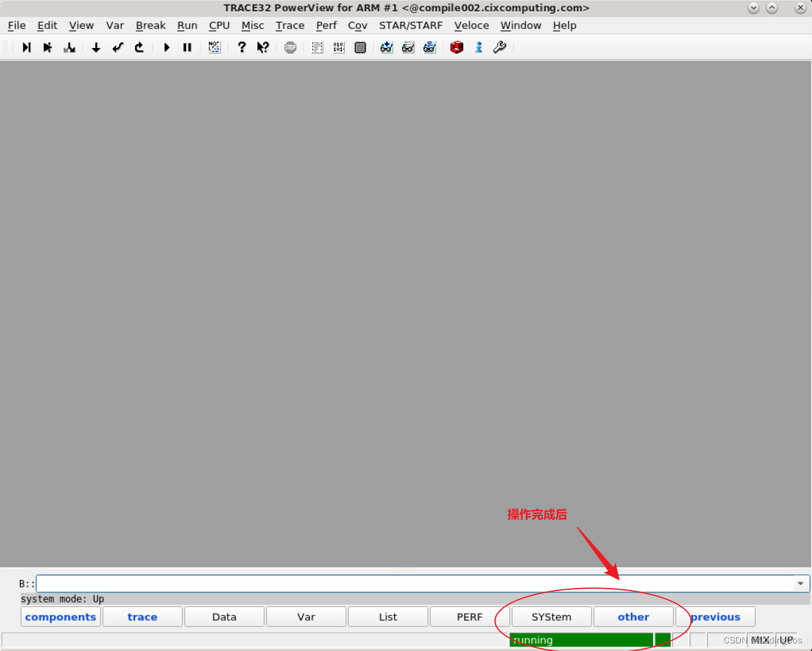812x651 pixels.
Task: Halt the target with the Break icon
Action: pyautogui.click(x=187, y=47)
